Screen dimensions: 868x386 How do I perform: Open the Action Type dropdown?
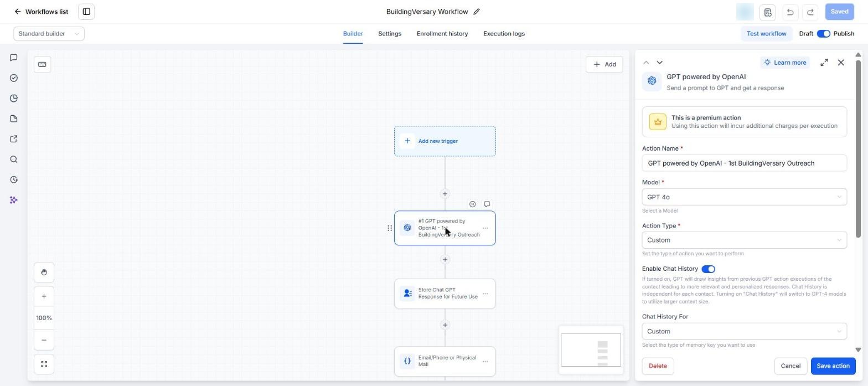click(744, 240)
